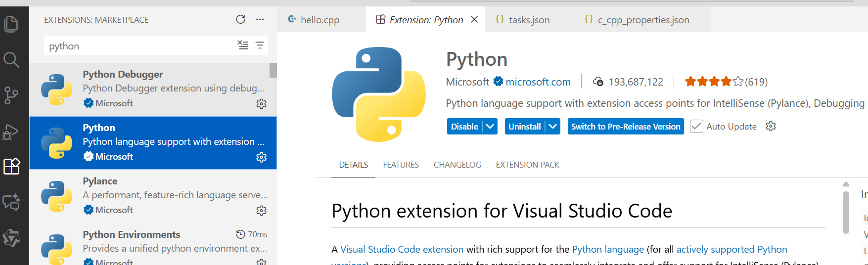Open manage gear for Python Environments extension

point(261,262)
